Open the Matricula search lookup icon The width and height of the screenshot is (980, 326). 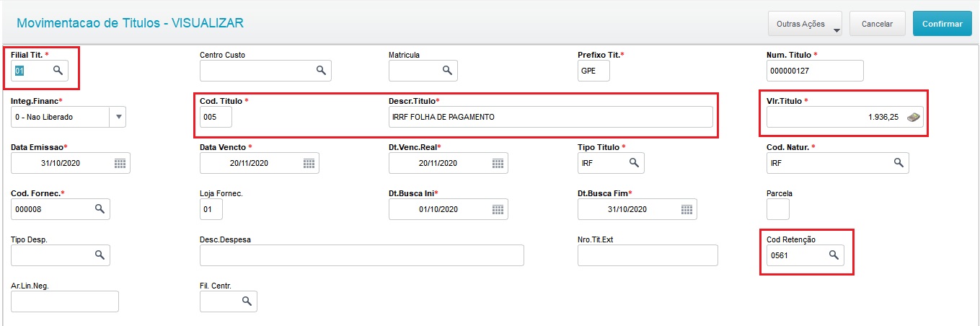447,71
